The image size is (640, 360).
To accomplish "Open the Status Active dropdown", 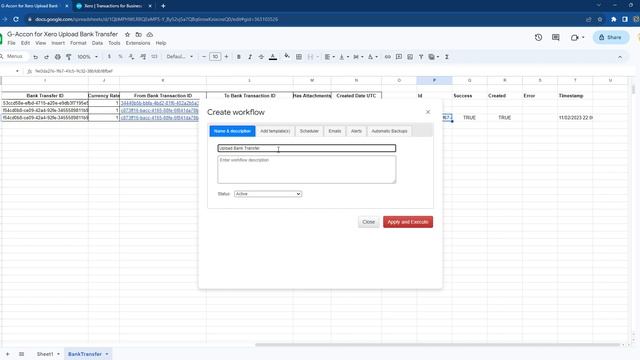I will coord(268,194).
